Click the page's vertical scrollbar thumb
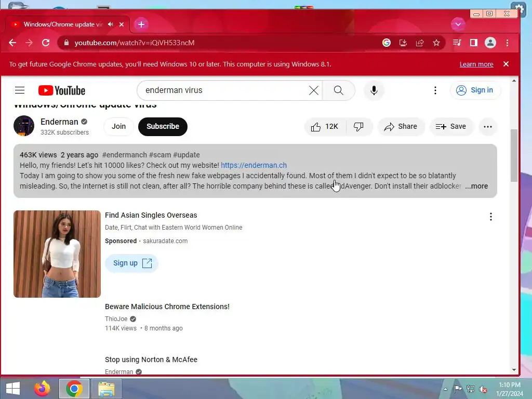Screen dimensions: 532x399 click(514, 155)
